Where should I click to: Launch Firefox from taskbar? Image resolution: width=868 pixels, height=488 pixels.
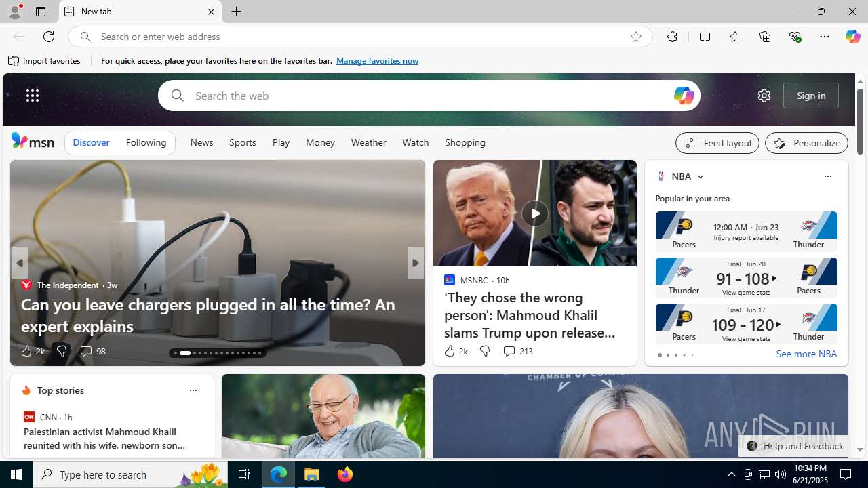tap(344, 474)
